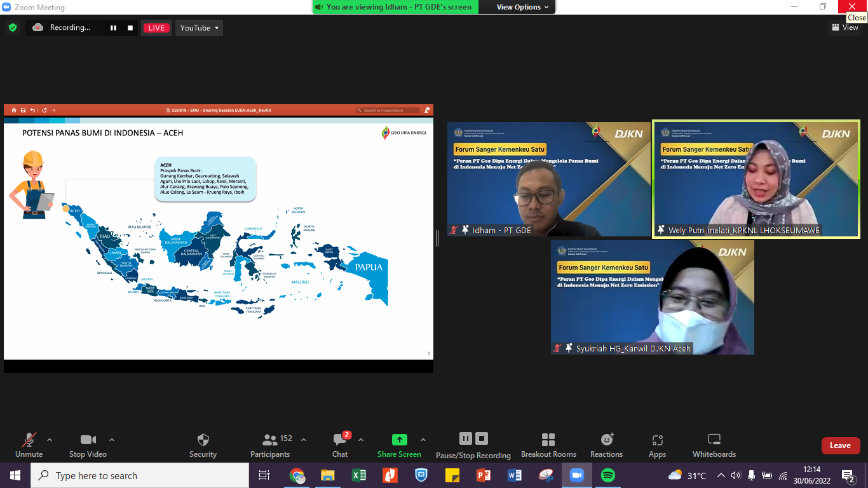Open Excel from taskbar
The width and height of the screenshot is (868, 488).
point(359,475)
